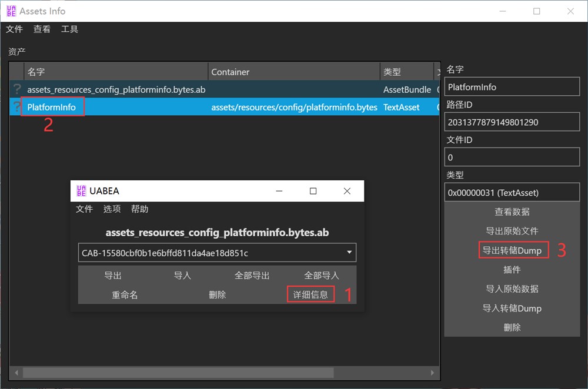
Task: Select the PlatformInfo asset name in the table
Action: [51, 107]
